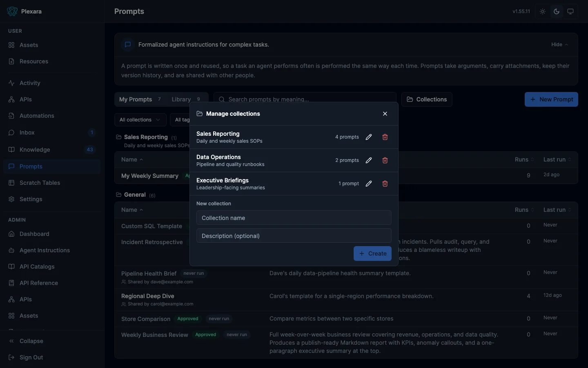Screen dimensions: 588x368
Task: Click the Executive Briefings collection row name
Action: pos(223,180)
